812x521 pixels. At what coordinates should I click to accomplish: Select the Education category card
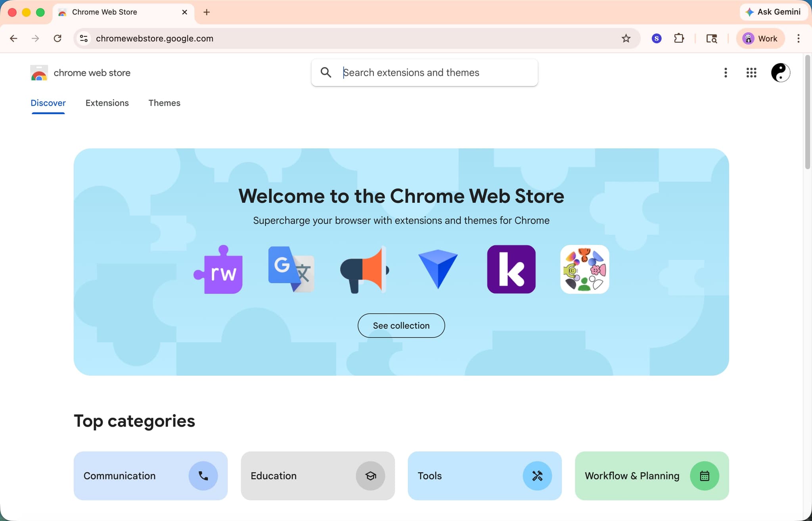click(x=317, y=476)
